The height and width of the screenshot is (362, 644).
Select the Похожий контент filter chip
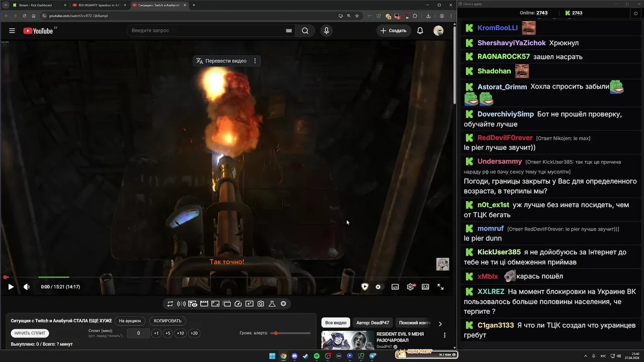coord(415,323)
